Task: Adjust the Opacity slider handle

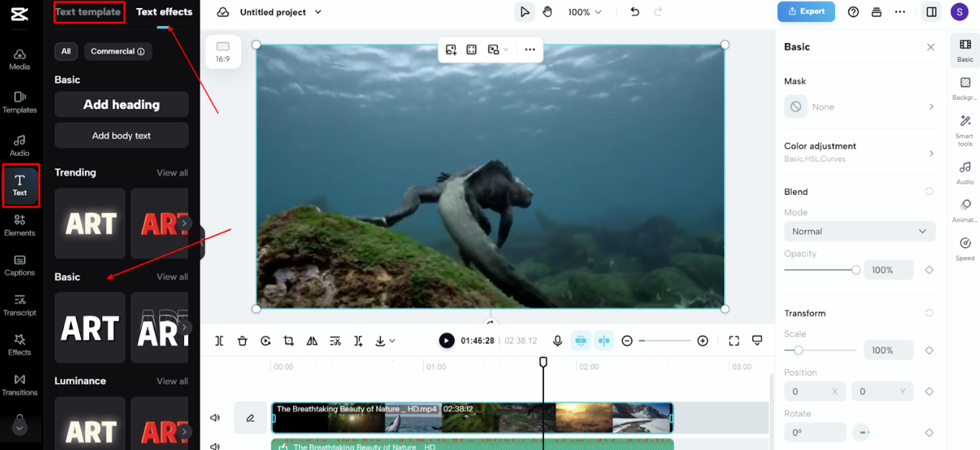Action: click(856, 270)
